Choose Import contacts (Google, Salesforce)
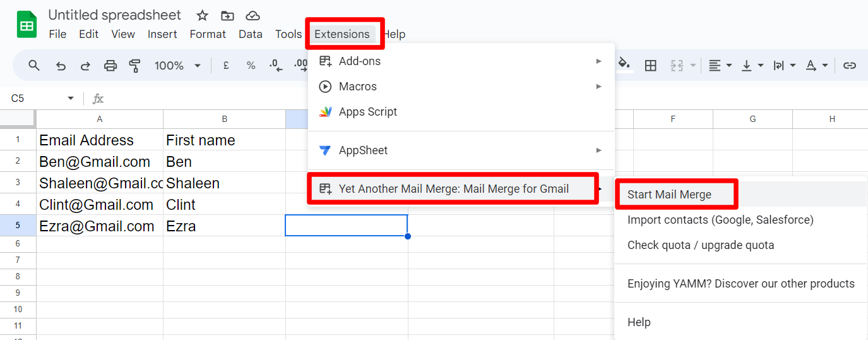Viewport: 868px width, 340px height. [720, 220]
